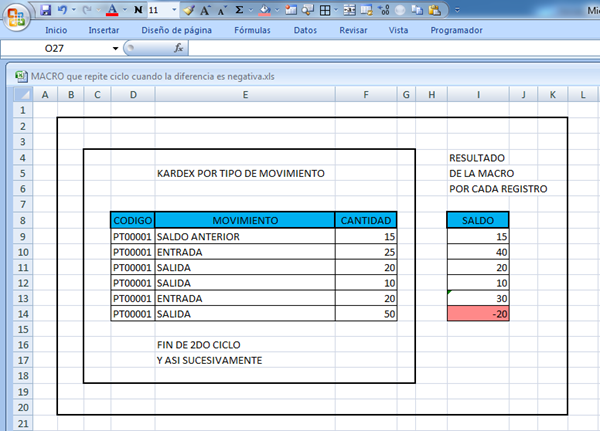
Task: Click the Redo arrow icon
Action: (x=87, y=10)
